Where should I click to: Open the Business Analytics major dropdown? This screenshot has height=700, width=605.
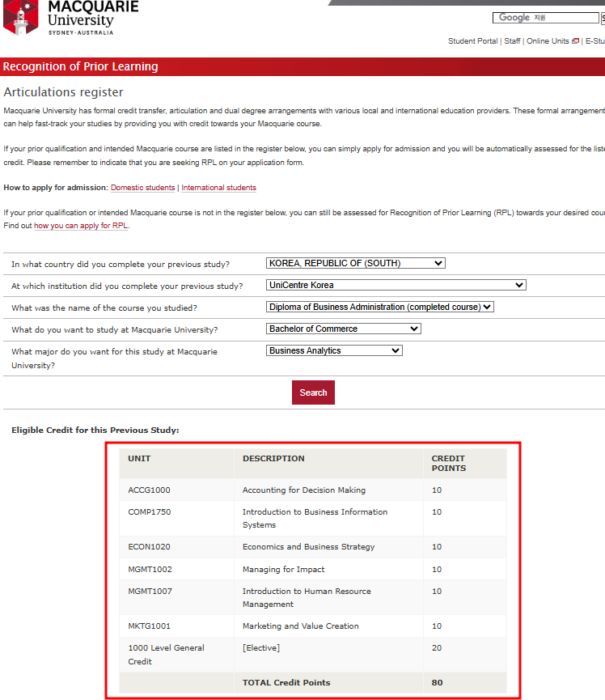(334, 350)
